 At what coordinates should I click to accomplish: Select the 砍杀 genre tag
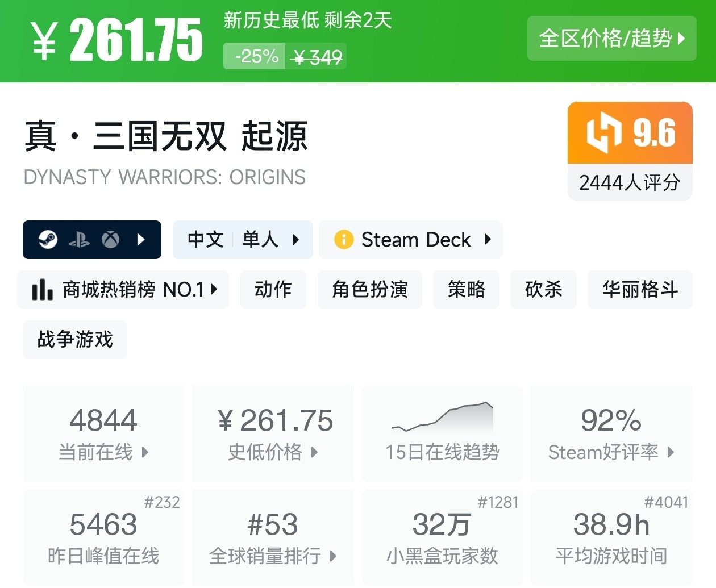[543, 290]
